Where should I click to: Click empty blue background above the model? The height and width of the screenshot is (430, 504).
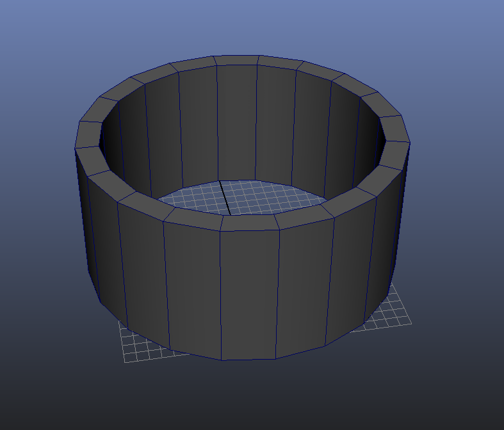(x=250, y=26)
